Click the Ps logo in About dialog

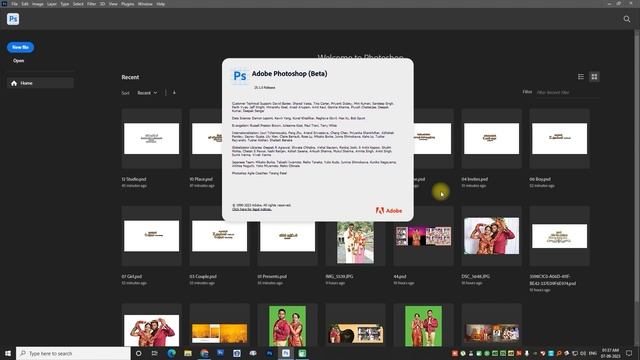click(x=240, y=76)
